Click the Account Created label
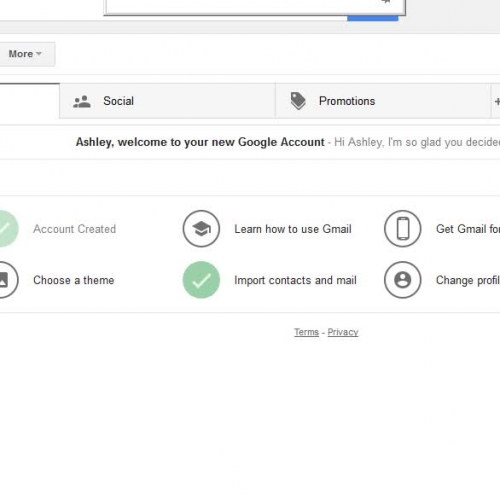 (75, 229)
